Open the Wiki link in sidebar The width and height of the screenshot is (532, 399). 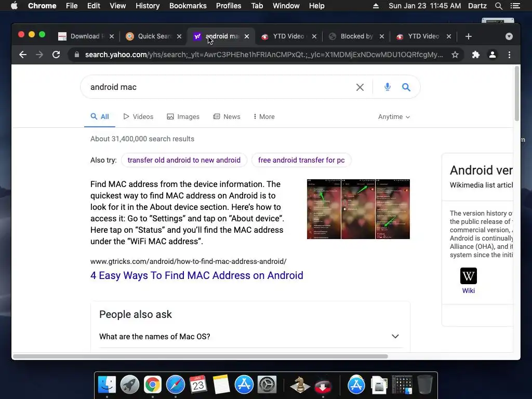click(468, 291)
